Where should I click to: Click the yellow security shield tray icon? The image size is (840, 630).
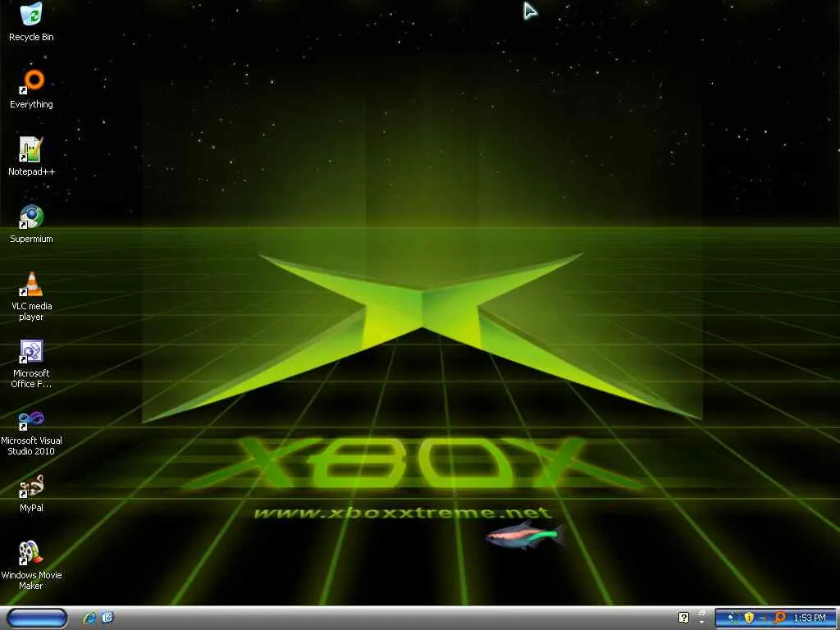(x=749, y=618)
